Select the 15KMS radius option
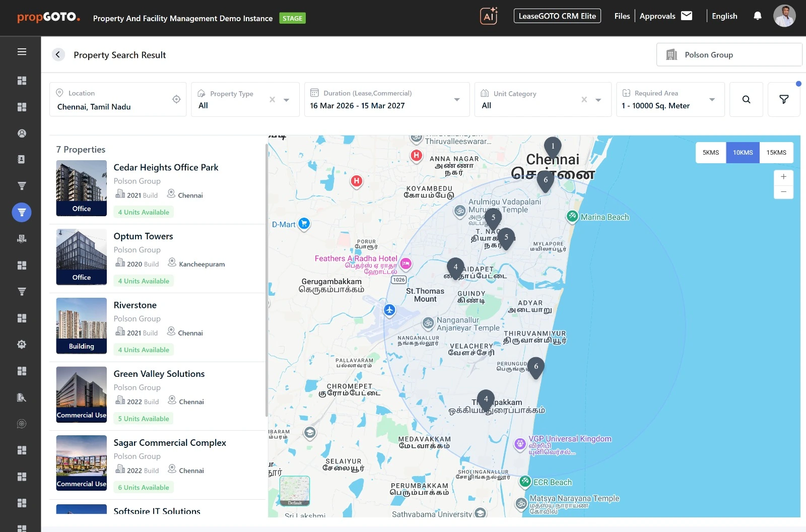Image resolution: width=806 pixels, height=532 pixels. (x=776, y=153)
